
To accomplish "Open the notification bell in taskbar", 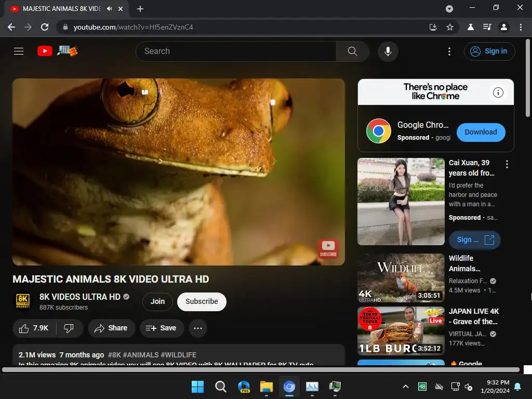I will click(x=518, y=387).
